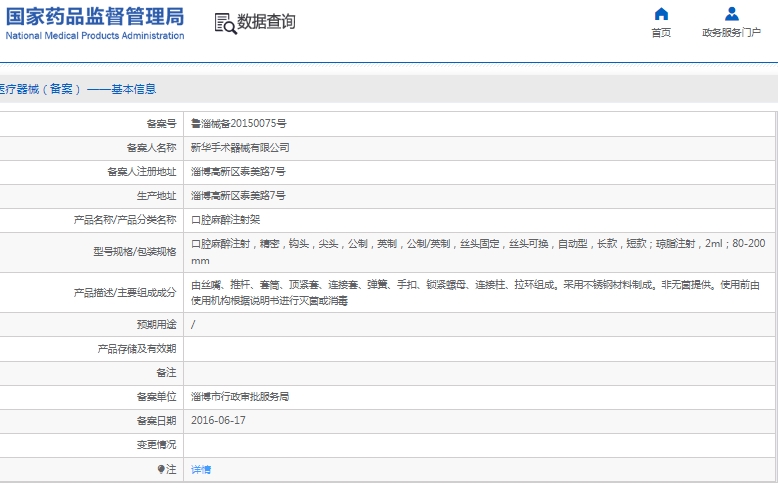The width and height of the screenshot is (778, 489).
Task: Select the 备案单位 value 淄博市行政审批服务局
Action: [240, 397]
